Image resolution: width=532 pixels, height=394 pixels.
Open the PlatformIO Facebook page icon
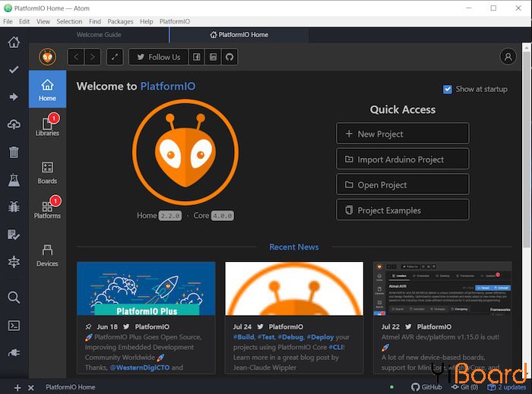[x=196, y=57]
